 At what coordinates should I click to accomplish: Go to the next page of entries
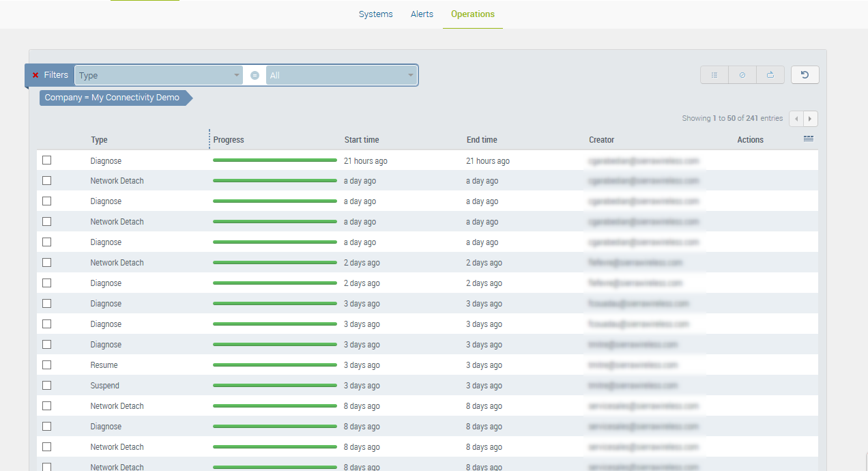point(810,119)
